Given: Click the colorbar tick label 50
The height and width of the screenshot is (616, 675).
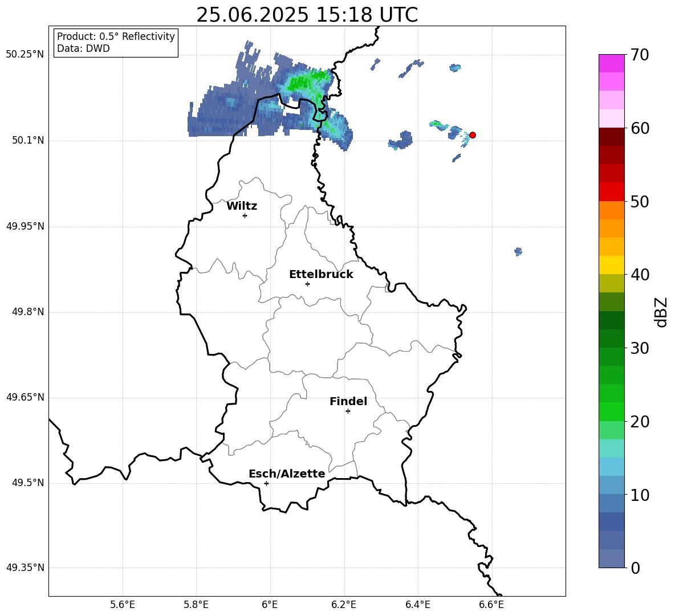Looking at the screenshot, I should pyautogui.click(x=640, y=201).
